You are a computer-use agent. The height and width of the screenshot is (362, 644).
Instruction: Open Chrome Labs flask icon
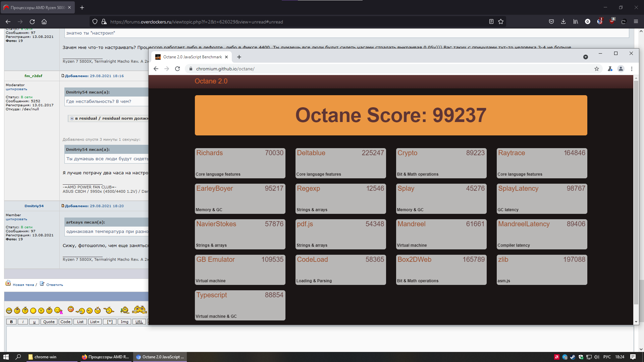click(x=610, y=69)
